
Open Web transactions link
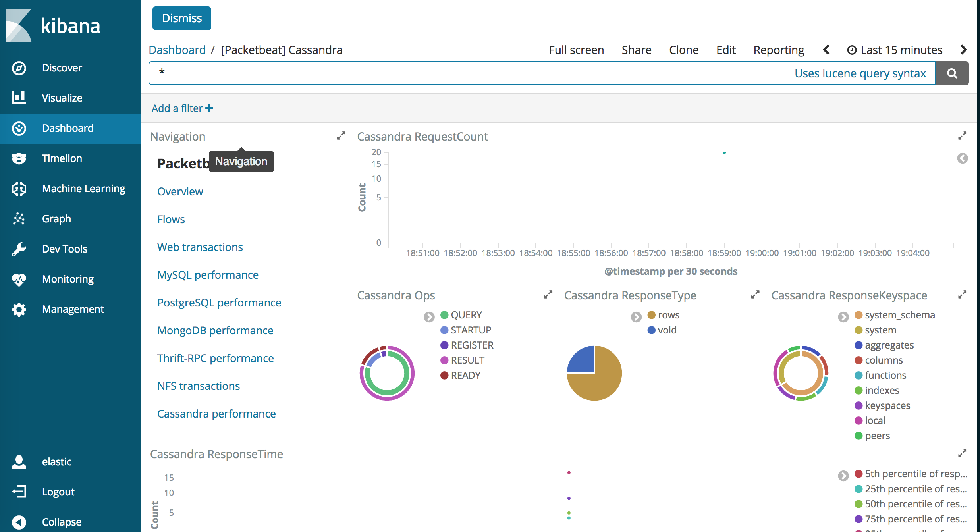pyautogui.click(x=200, y=247)
